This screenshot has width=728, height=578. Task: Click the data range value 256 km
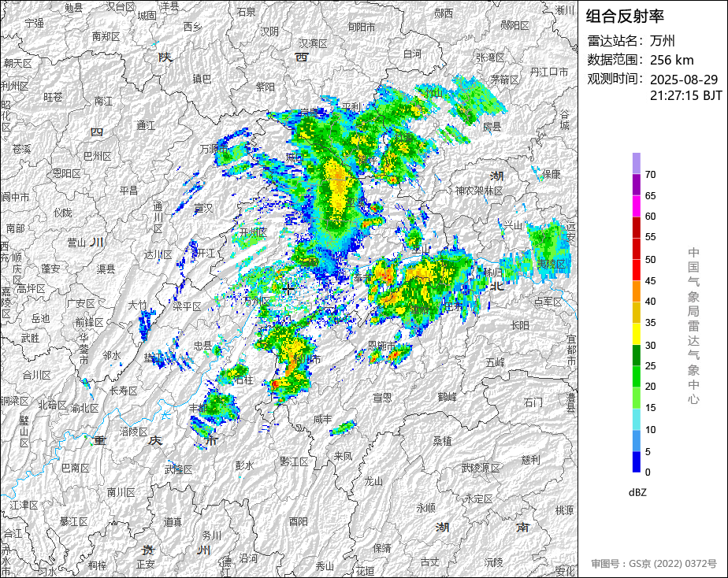click(x=671, y=60)
